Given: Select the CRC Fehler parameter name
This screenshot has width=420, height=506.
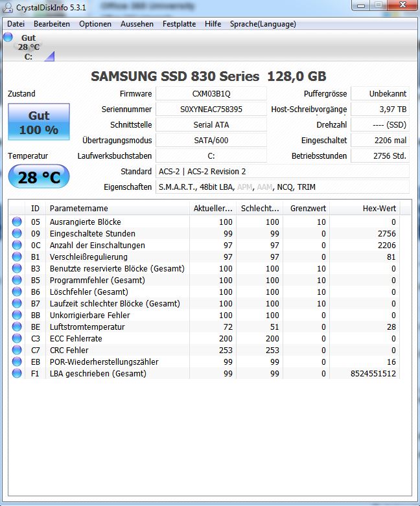Looking at the screenshot, I should pyautogui.click(x=69, y=350).
